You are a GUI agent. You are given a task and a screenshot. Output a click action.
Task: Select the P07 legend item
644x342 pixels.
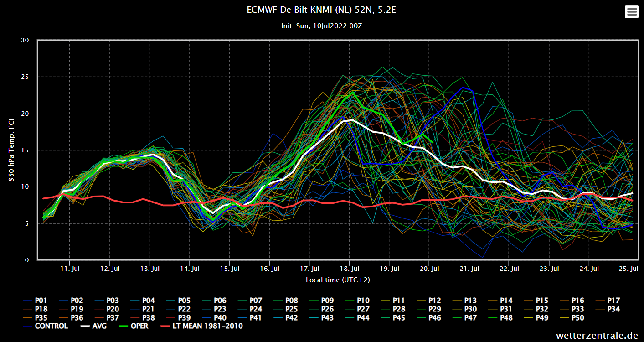click(x=249, y=301)
